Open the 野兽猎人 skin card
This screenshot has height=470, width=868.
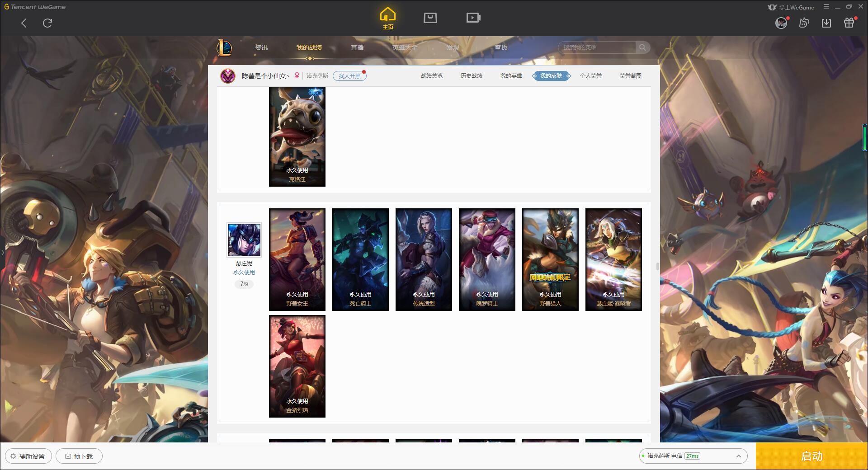[550, 259]
